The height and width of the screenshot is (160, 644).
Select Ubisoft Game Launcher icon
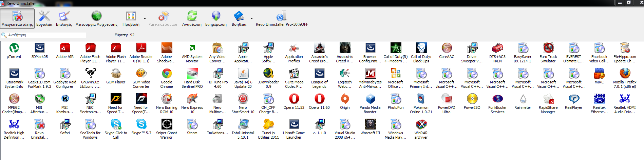pyautogui.click(x=294, y=124)
